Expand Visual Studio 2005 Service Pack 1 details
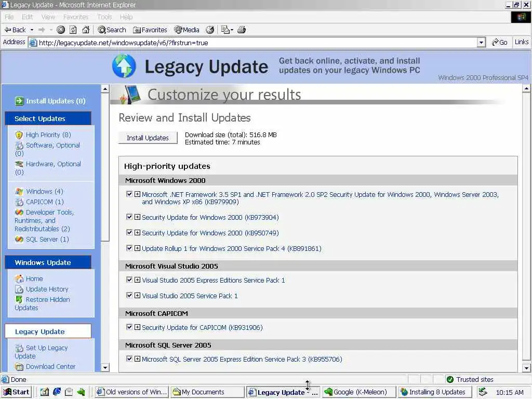Image resolution: width=532 pixels, height=399 pixels. pyautogui.click(x=137, y=295)
